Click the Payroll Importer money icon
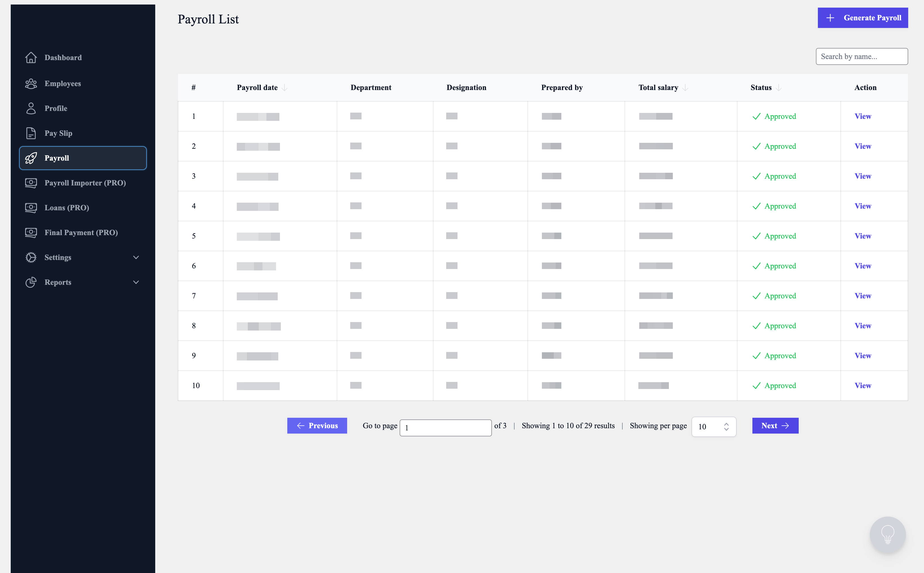Screen dimensions: 924x573 pyautogui.click(x=31, y=183)
